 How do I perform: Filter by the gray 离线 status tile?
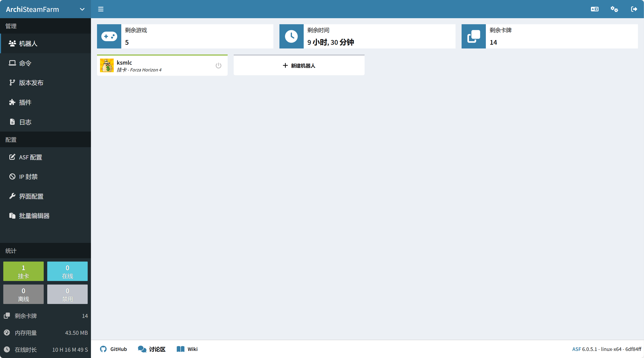[x=23, y=294]
